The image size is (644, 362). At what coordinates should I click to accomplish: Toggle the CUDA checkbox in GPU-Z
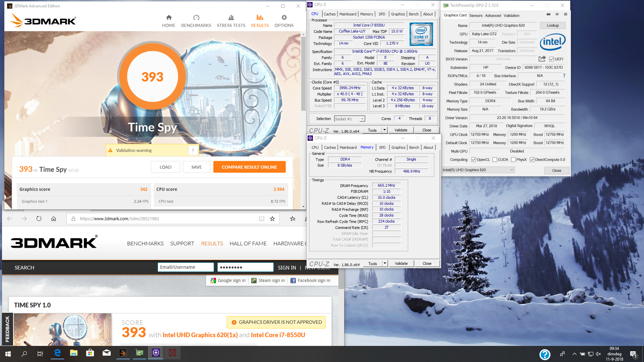coord(495,160)
